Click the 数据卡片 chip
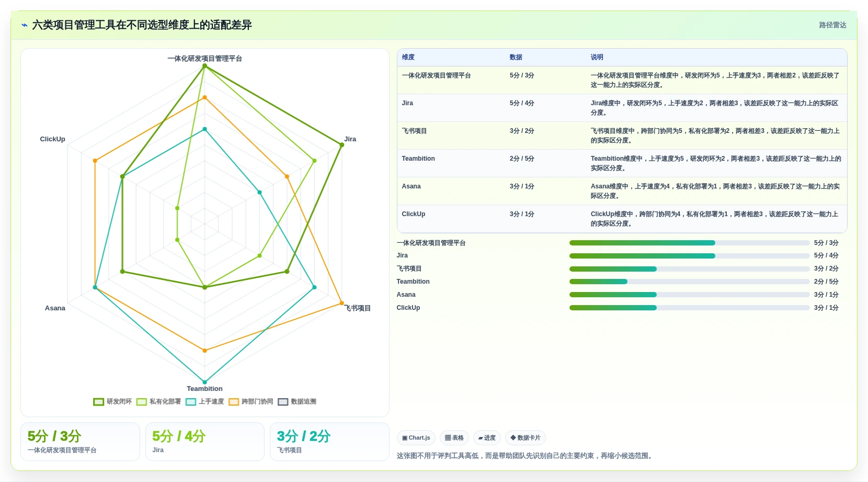The height and width of the screenshot is (482, 868). point(526,438)
